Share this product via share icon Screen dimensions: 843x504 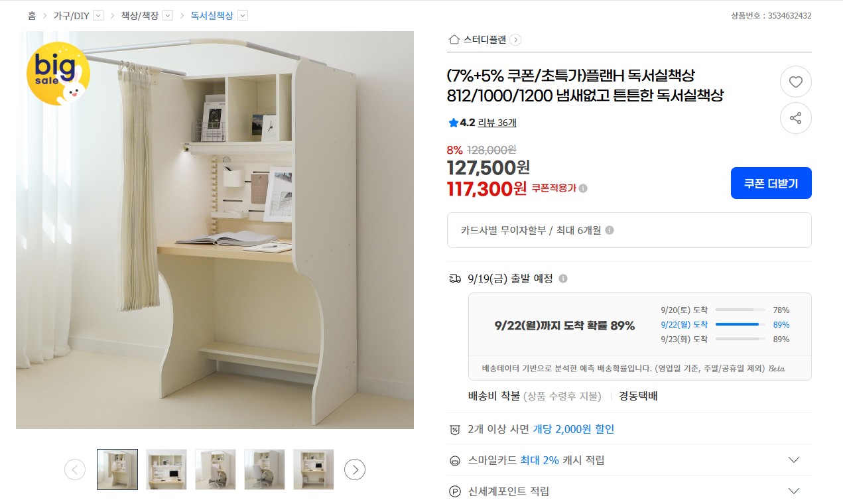click(x=795, y=118)
